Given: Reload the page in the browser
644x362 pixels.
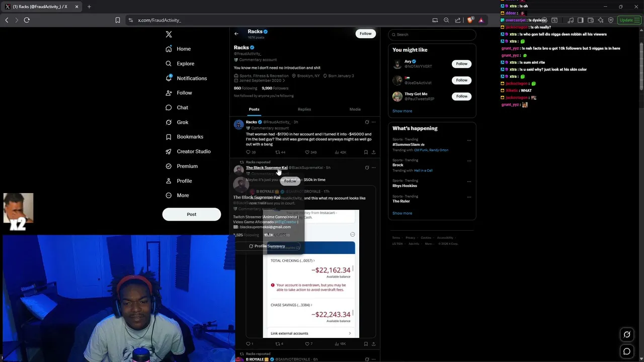Looking at the screenshot, I should click(27, 20).
